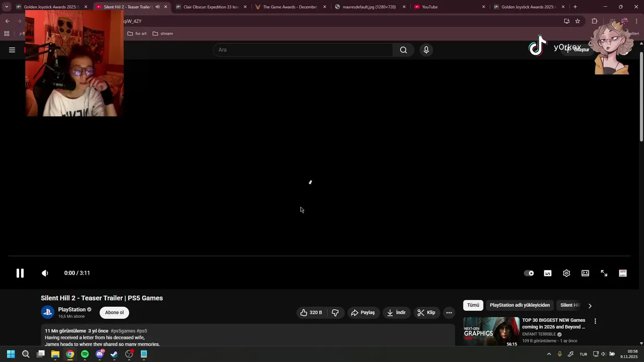Open options for TOP 30 BIGGEST video
The width and height of the screenshot is (644, 362).
click(x=595, y=321)
